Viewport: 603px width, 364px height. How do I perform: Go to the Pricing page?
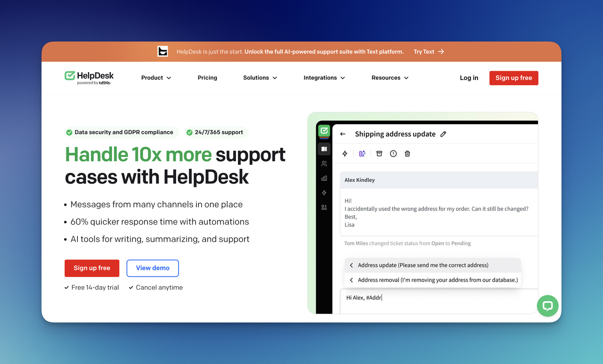207,78
